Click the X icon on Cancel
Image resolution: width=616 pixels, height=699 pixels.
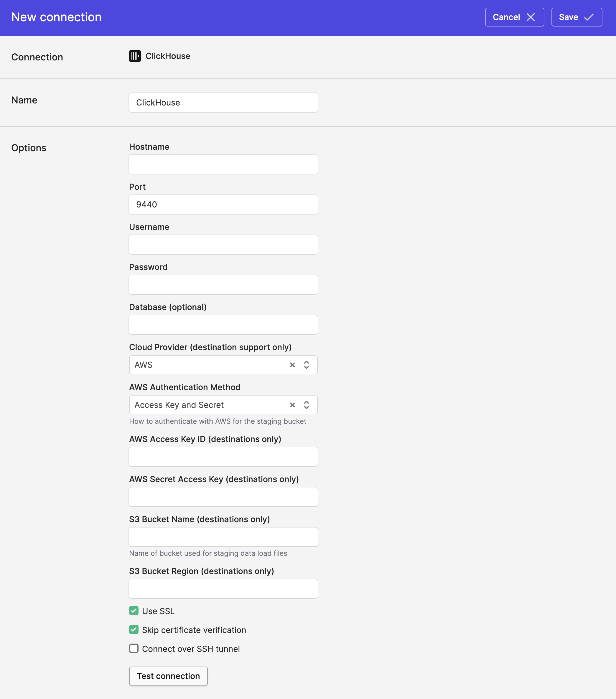tap(531, 17)
